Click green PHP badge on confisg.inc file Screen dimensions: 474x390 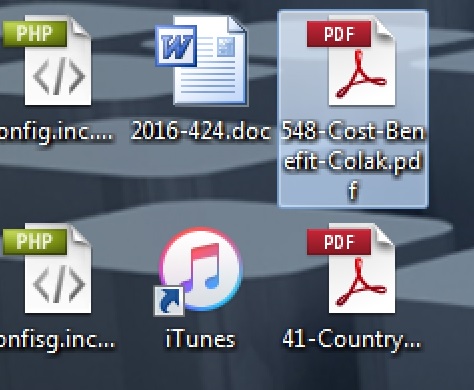pos(35,242)
